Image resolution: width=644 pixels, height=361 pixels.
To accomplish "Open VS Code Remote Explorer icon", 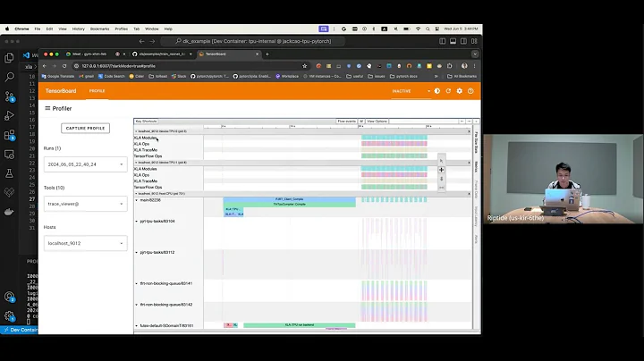I will coord(9,155).
